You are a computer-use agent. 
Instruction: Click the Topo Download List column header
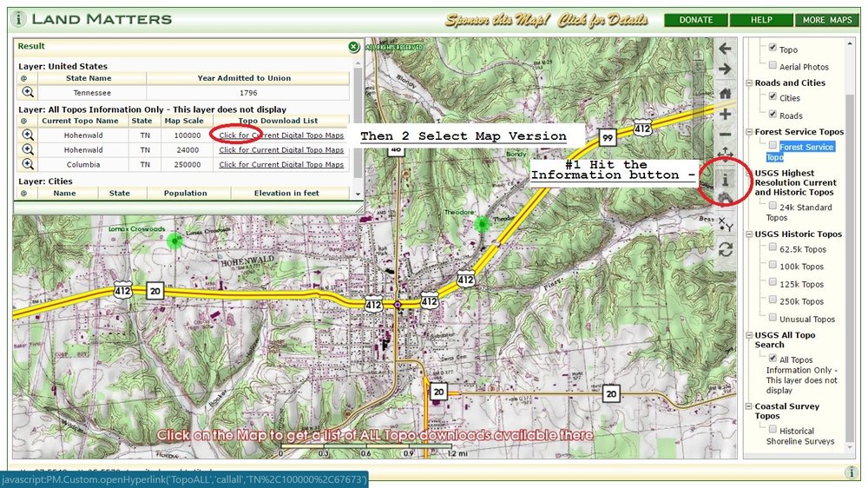tap(278, 121)
